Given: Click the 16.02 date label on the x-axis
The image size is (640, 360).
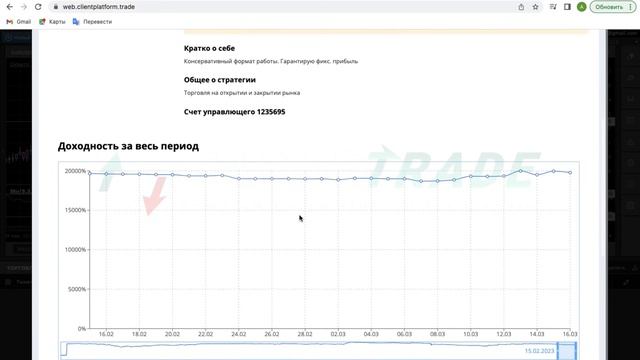Looking at the screenshot, I should 106,334.
